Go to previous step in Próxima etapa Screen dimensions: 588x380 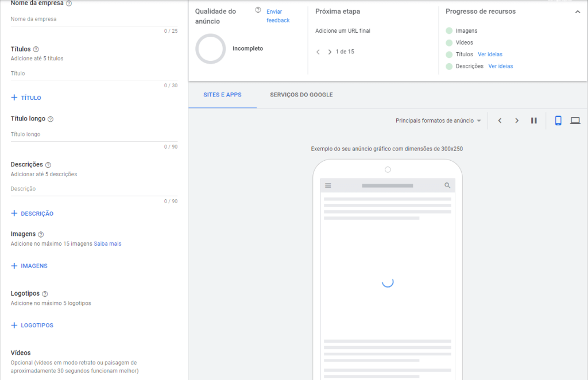point(318,52)
